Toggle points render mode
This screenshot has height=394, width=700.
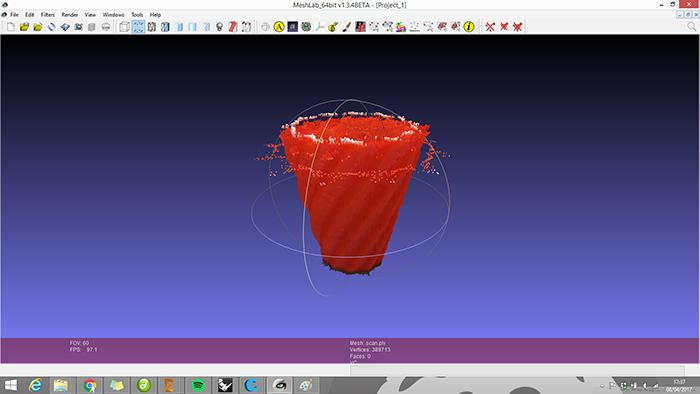point(138,27)
